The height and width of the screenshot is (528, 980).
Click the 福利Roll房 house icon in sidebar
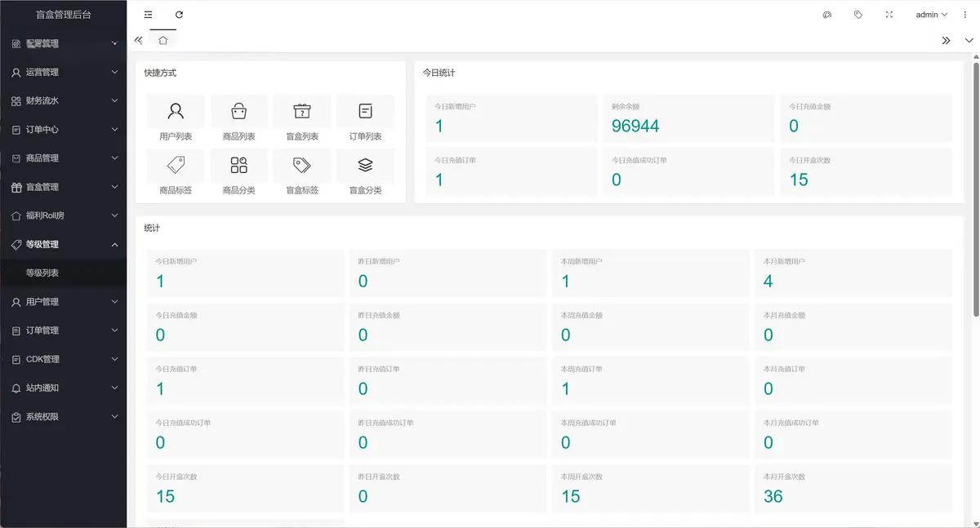click(x=16, y=216)
